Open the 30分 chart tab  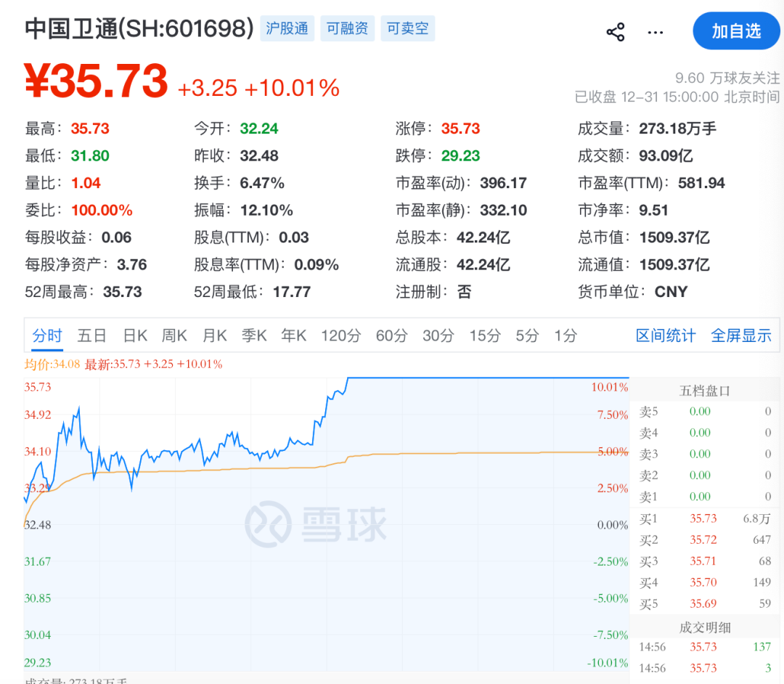[x=438, y=335]
